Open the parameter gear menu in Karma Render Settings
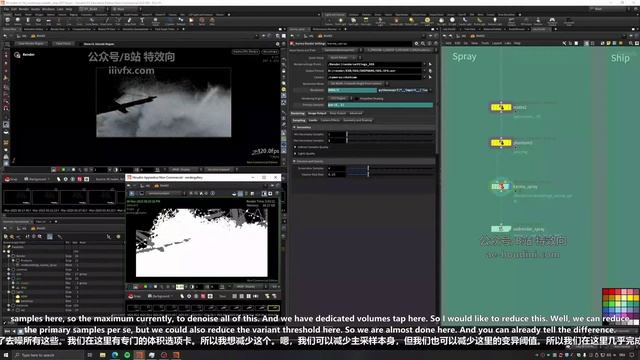The height and width of the screenshot is (360, 640). click(x=416, y=43)
